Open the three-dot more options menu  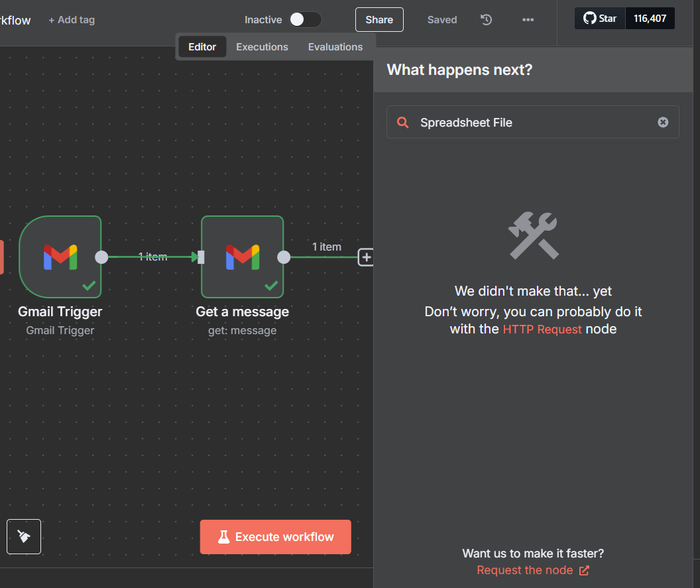528,20
